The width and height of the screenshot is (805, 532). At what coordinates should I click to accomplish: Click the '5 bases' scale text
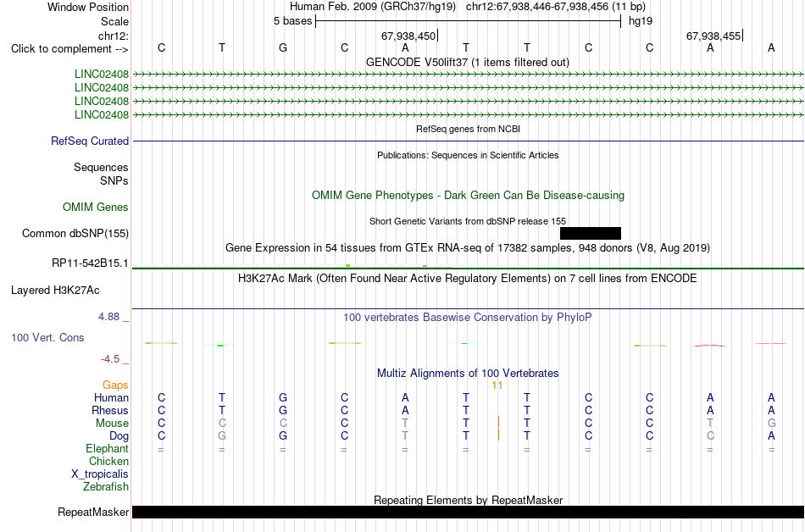tap(292, 21)
